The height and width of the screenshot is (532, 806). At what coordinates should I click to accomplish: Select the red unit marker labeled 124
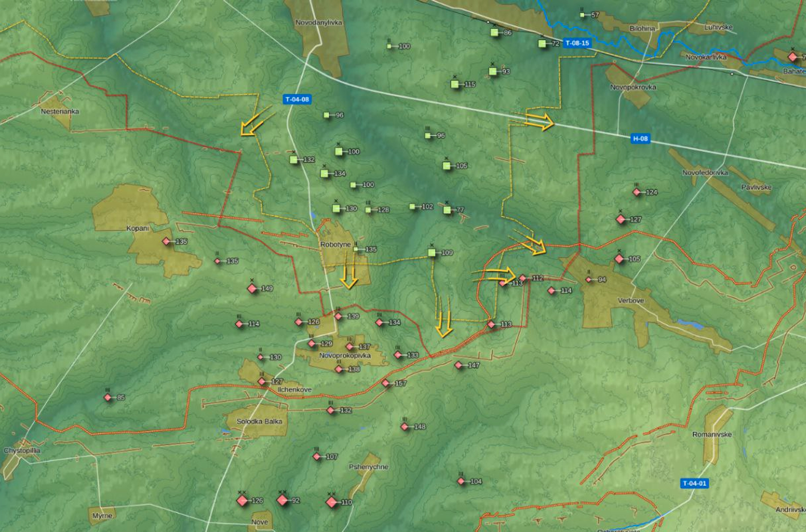(x=637, y=192)
